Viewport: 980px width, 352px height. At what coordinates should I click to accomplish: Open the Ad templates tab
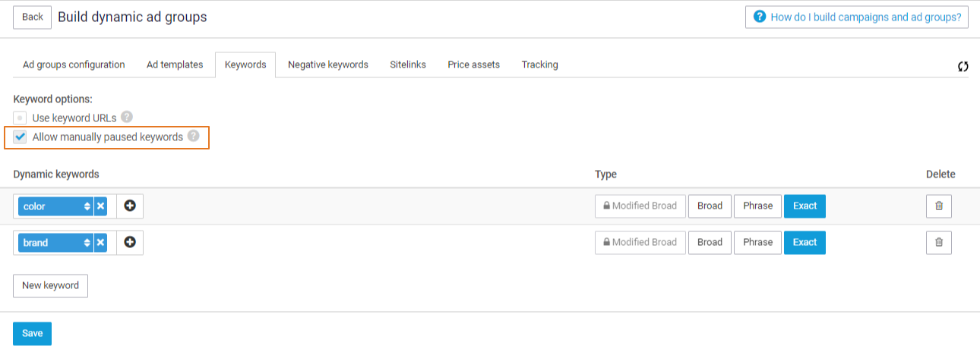[175, 65]
